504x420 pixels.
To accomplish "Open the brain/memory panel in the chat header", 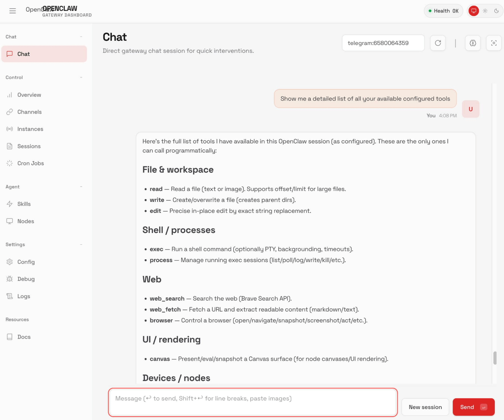I will (472, 43).
